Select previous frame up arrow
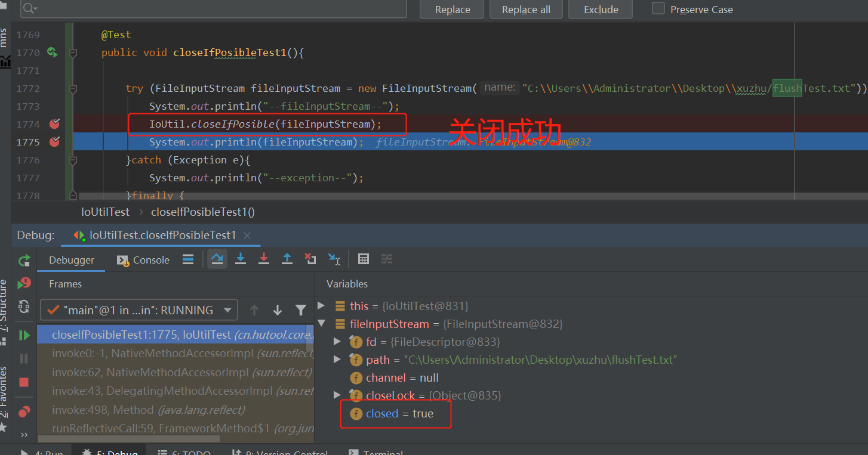 [x=254, y=310]
